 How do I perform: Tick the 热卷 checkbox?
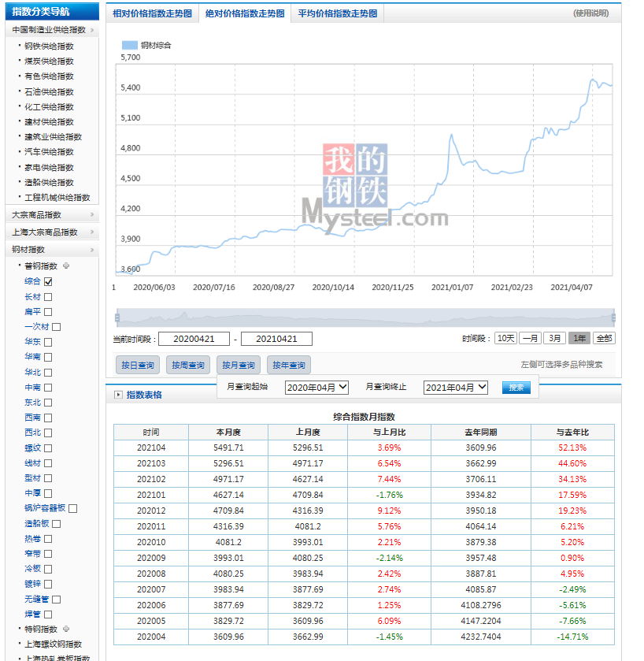[48, 539]
